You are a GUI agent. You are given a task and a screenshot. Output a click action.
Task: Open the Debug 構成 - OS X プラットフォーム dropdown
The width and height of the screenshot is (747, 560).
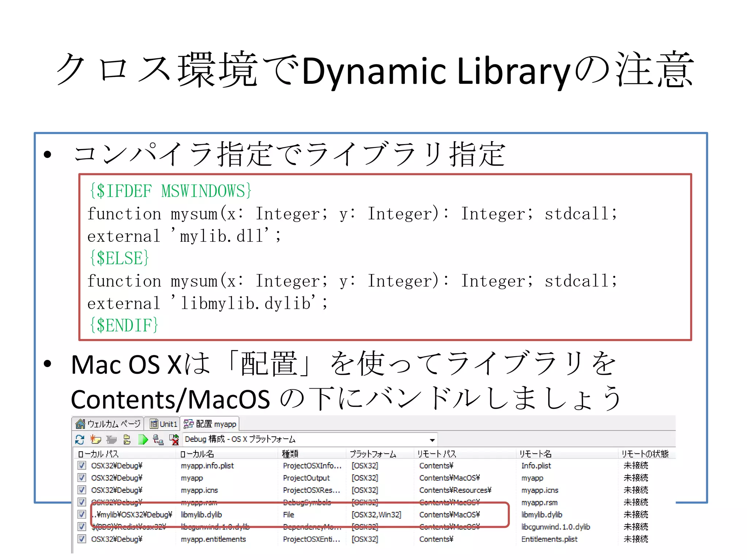point(310,439)
